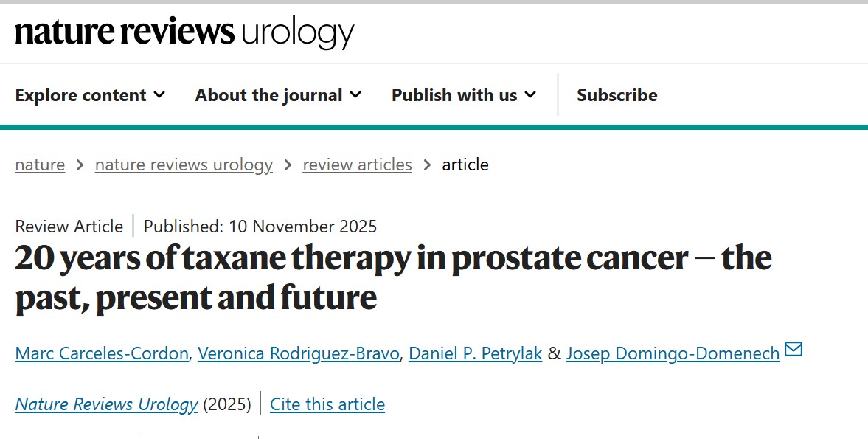Open Marc Carceles-Cordon's author page
868x439 pixels.
point(101,353)
